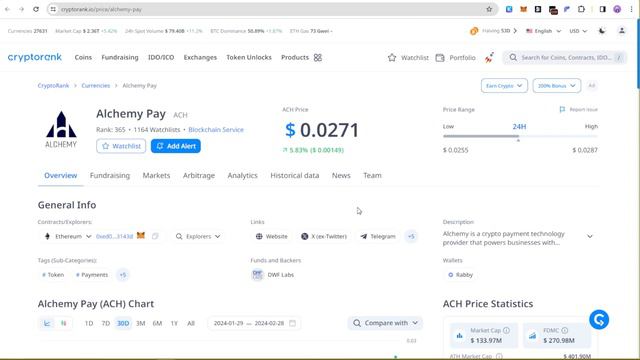Open English language dropdown
The height and width of the screenshot is (360, 640).
(x=543, y=31)
